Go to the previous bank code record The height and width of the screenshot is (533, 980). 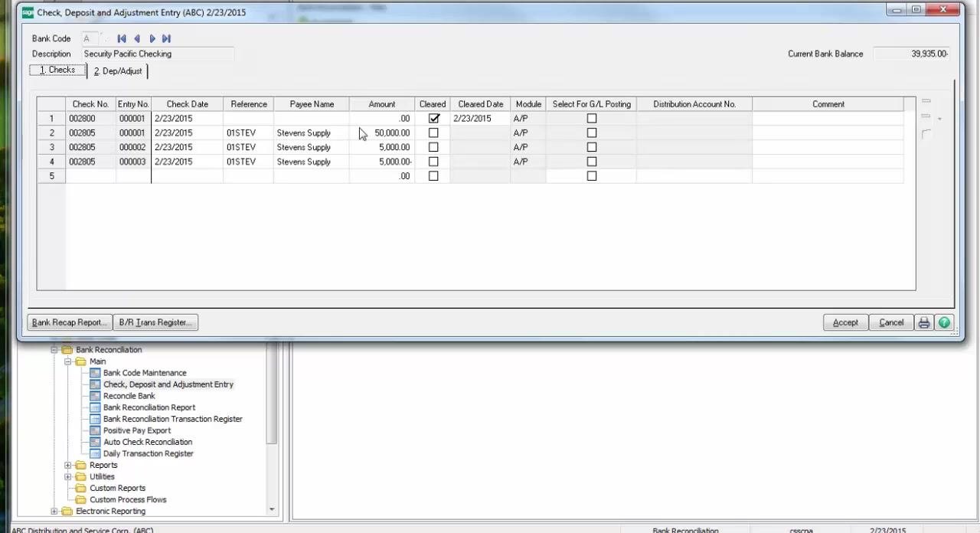coord(137,38)
